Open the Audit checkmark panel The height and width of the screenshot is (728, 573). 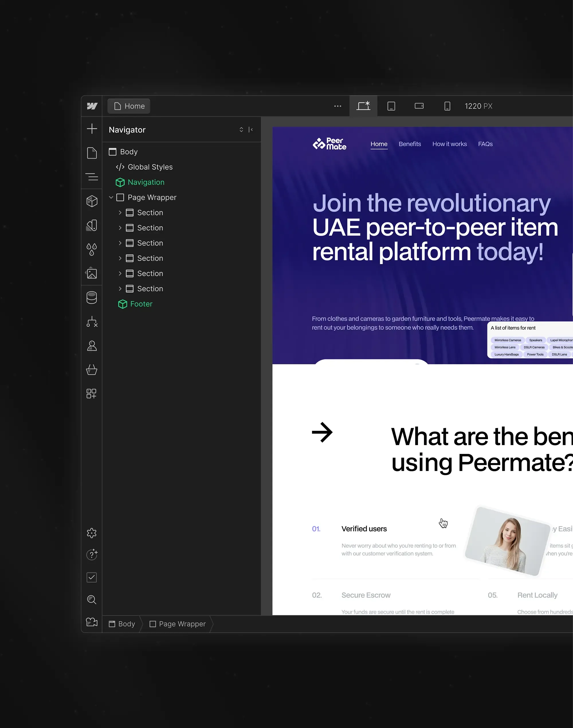tap(92, 577)
